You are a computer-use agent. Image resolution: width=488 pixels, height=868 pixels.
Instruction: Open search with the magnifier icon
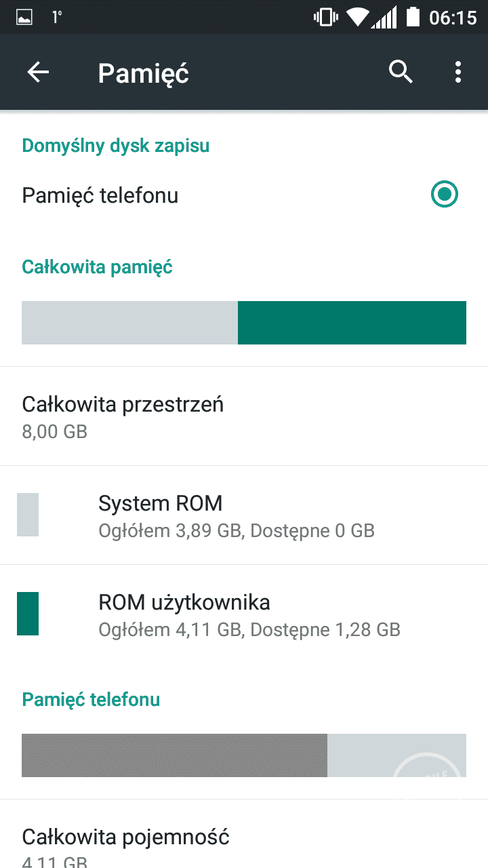[401, 71]
